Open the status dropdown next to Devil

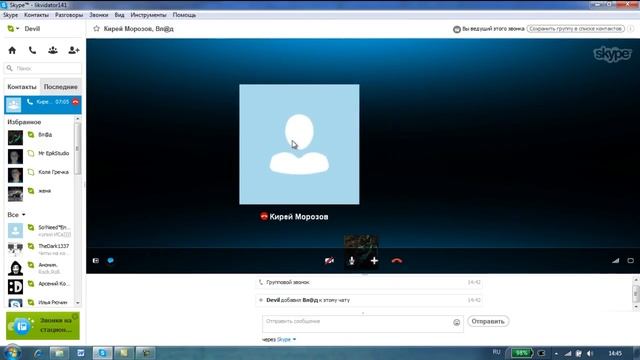pyautogui.click(x=17, y=29)
